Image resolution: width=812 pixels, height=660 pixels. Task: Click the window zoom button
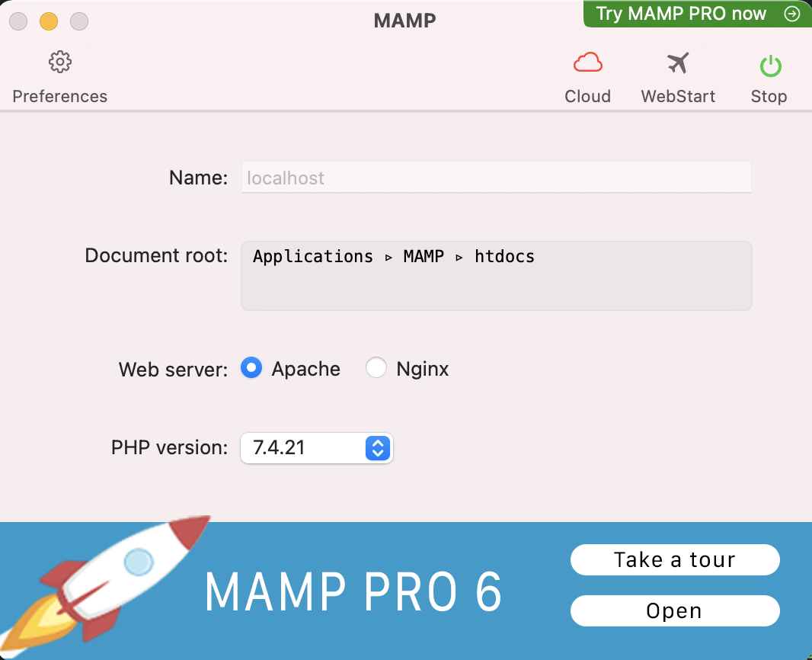tap(79, 21)
